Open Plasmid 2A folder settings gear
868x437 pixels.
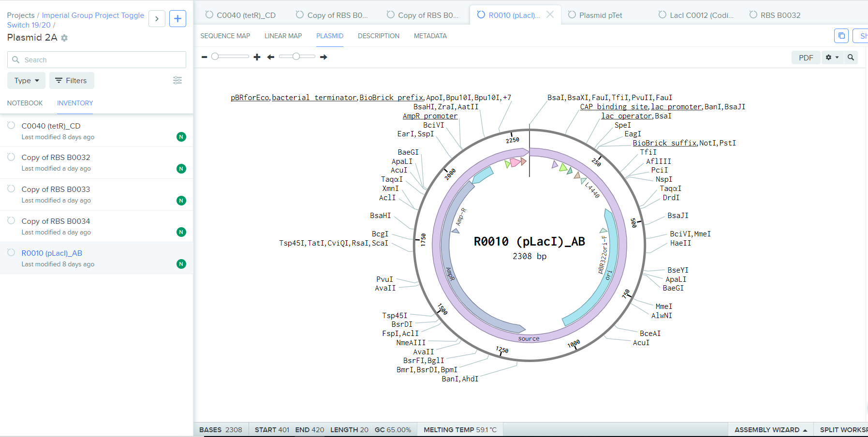coord(64,38)
